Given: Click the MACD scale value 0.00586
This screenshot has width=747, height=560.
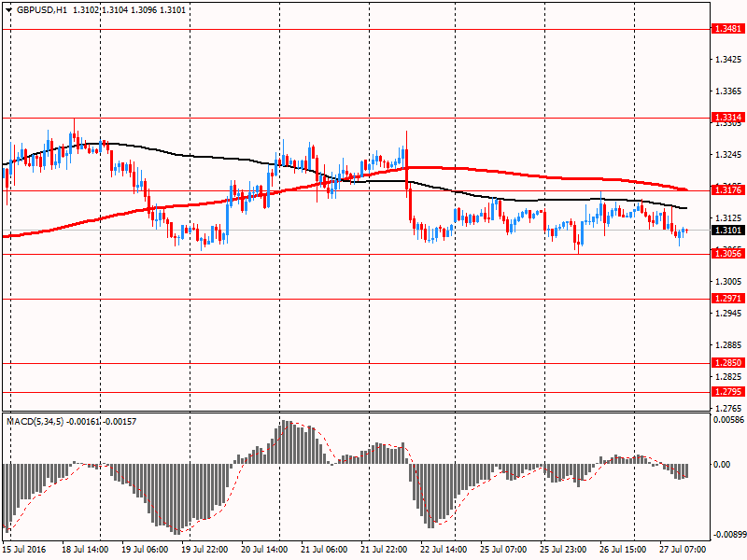Looking at the screenshot, I should (728, 419).
